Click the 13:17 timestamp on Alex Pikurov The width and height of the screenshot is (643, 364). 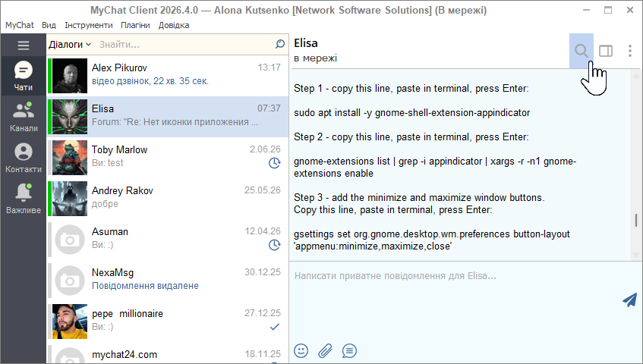269,67
